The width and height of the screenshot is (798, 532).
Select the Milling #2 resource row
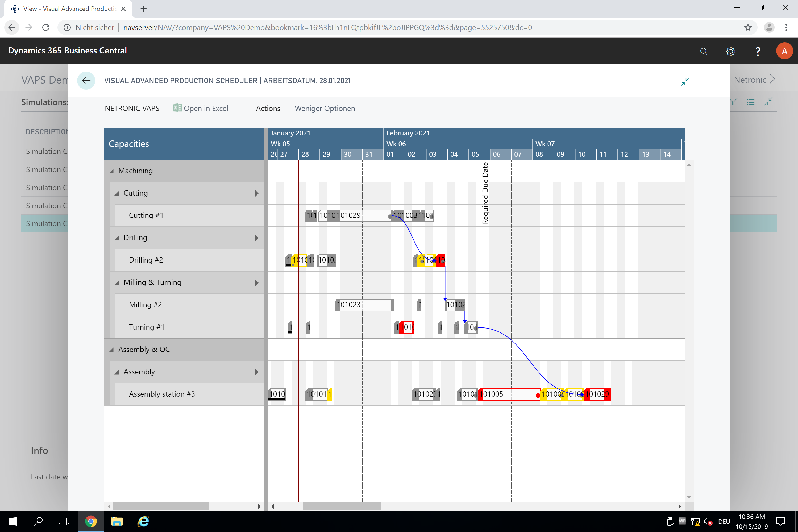point(189,305)
